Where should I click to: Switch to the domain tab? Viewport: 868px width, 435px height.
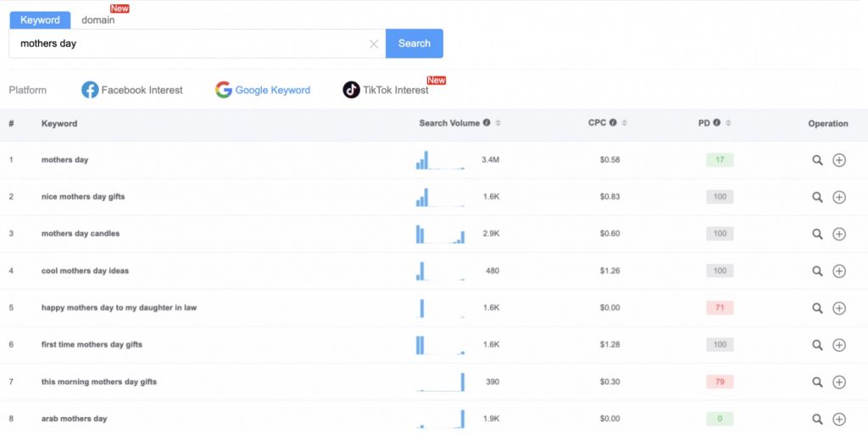pyautogui.click(x=98, y=20)
